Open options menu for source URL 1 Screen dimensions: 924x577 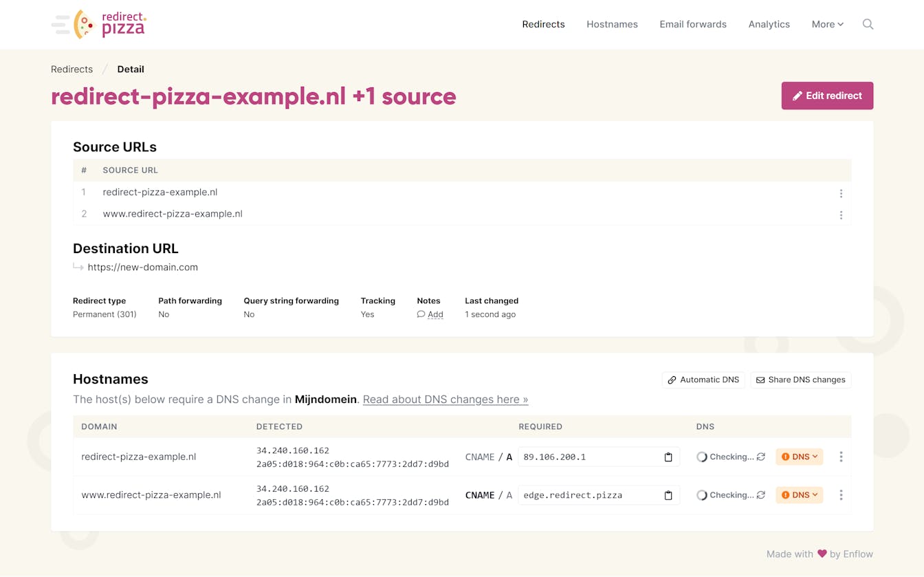pyautogui.click(x=840, y=193)
